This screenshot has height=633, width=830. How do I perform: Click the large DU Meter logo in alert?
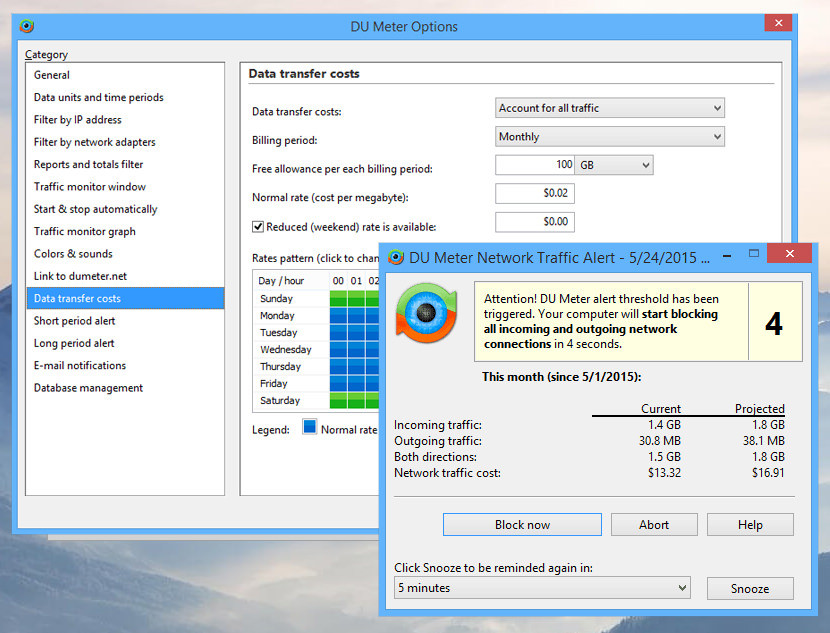(426, 313)
